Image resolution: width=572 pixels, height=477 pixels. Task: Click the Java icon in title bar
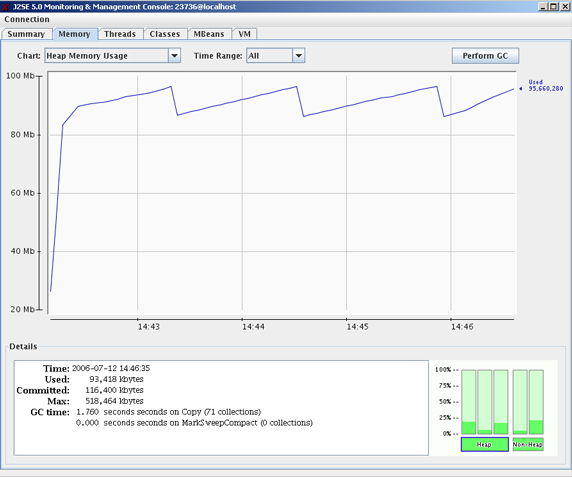point(5,7)
